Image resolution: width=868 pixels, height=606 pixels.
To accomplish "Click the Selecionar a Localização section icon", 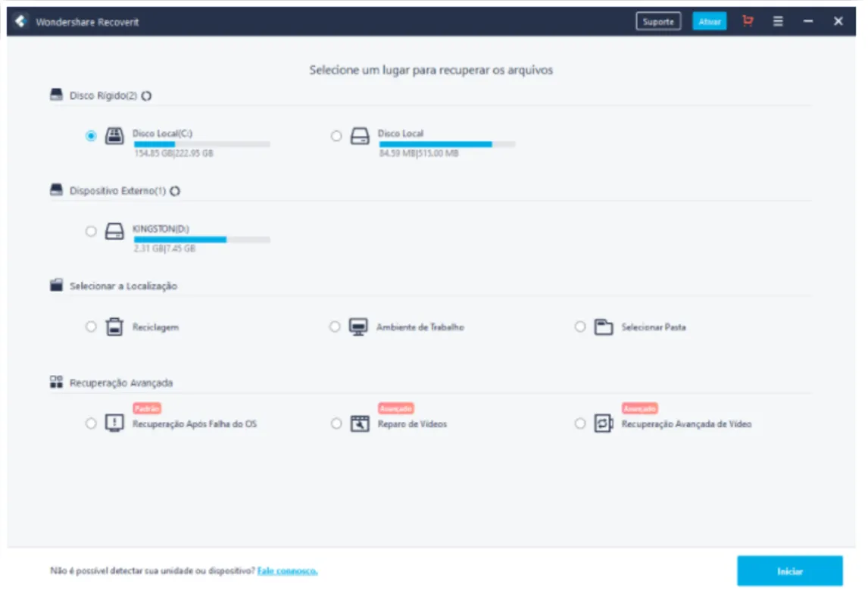I will (57, 285).
